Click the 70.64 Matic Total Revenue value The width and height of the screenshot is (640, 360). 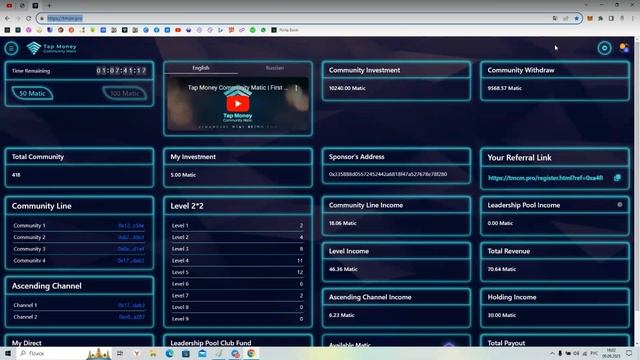pos(502,269)
